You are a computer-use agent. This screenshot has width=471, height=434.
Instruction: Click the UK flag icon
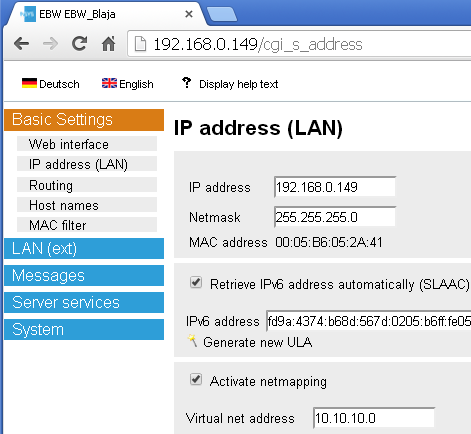109,83
